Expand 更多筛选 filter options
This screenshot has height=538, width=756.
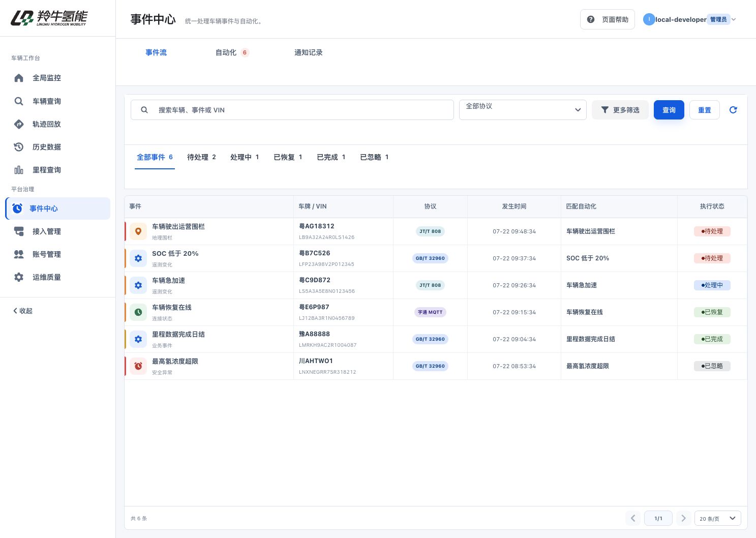point(620,110)
